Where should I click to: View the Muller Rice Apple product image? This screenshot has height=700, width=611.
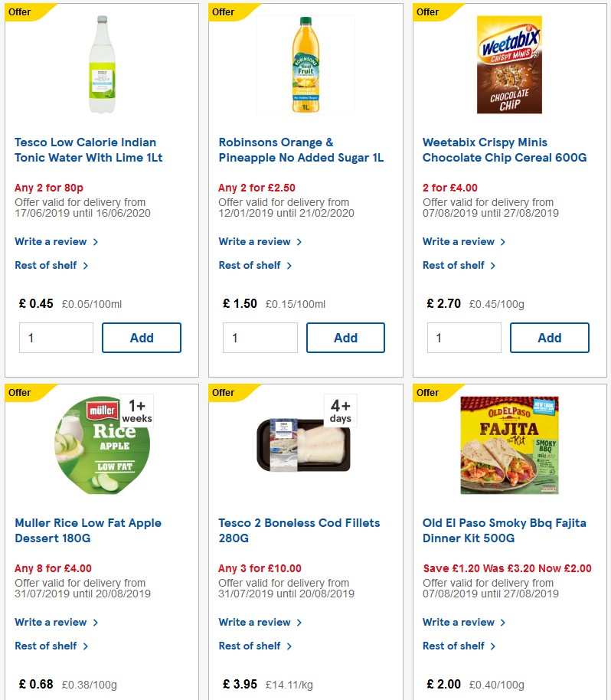(100, 445)
